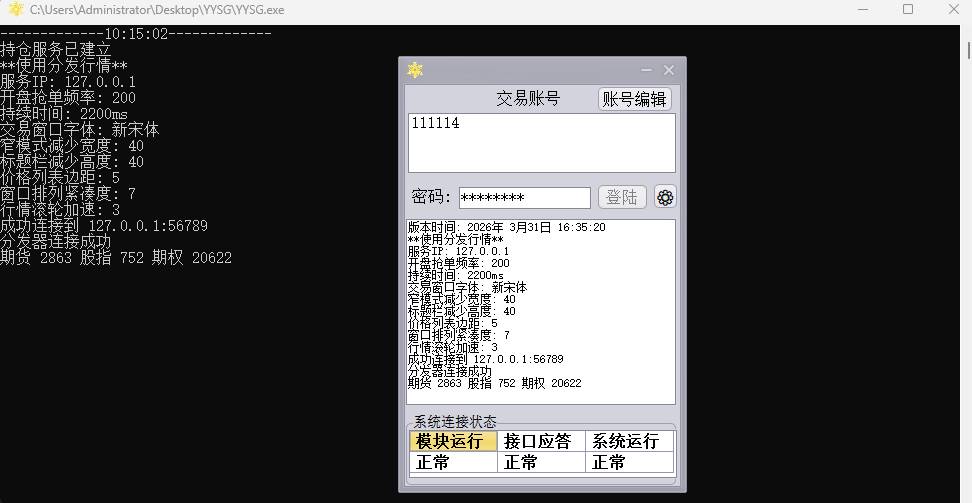The height and width of the screenshot is (503, 972).
Task: Close the trading login dialog
Action: (x=669, y=70)
